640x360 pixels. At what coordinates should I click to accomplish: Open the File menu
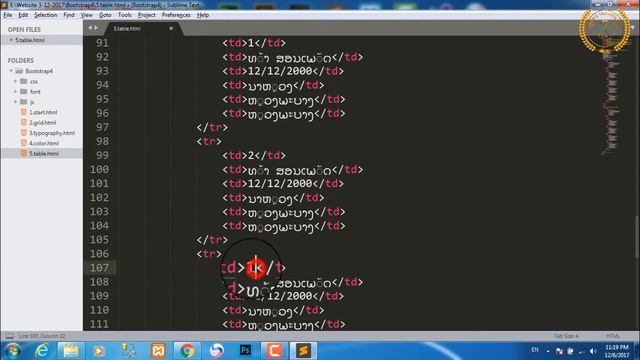point(8,15)
